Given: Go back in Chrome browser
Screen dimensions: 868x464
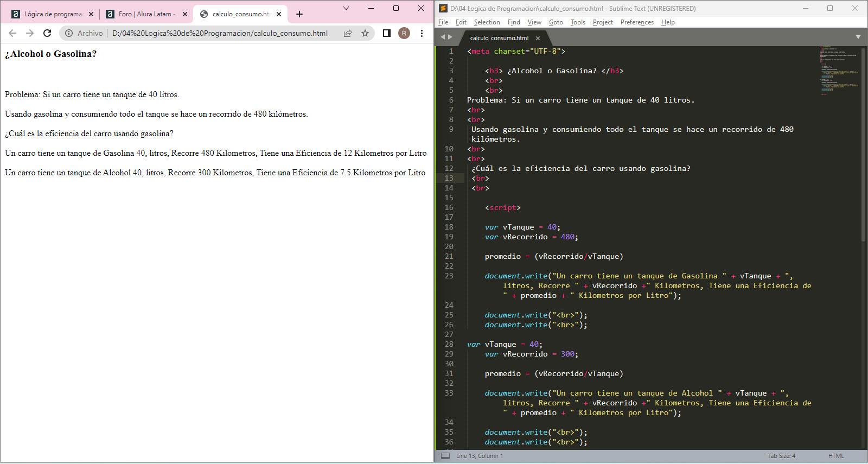Looking at the screenshot, I should pos(12,33).
